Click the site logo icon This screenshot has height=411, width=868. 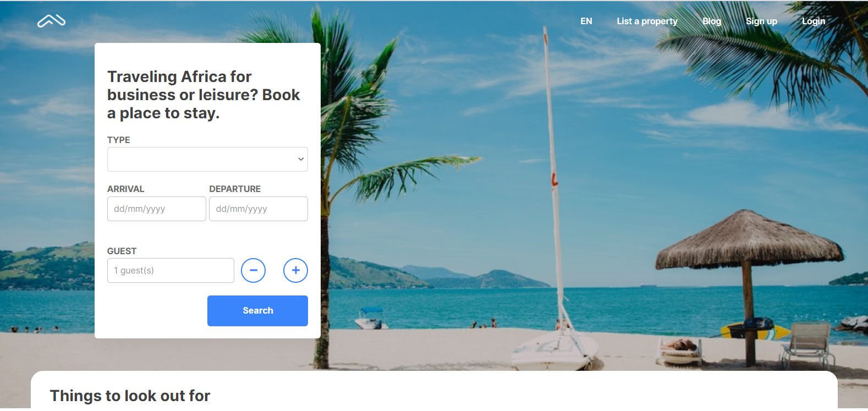click(51, 21)
